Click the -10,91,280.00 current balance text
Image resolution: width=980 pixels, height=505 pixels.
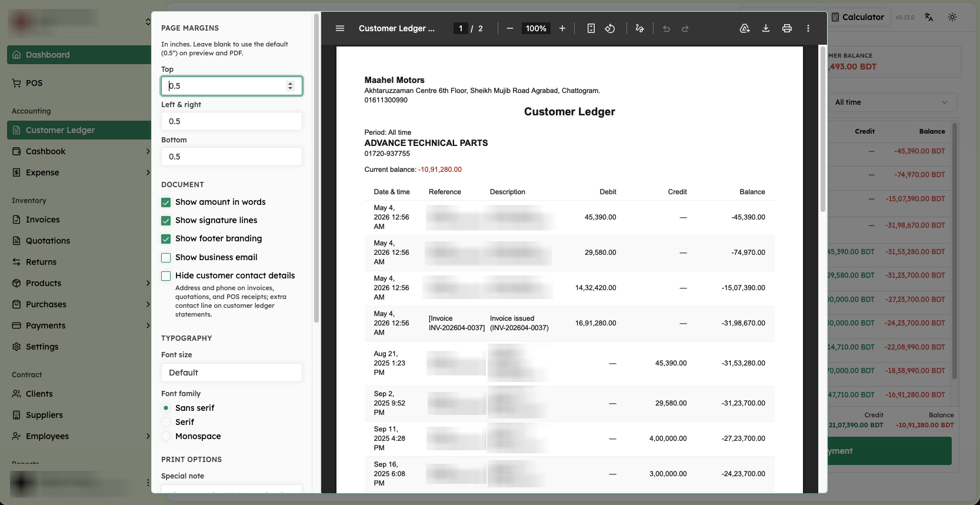(440, 170)
